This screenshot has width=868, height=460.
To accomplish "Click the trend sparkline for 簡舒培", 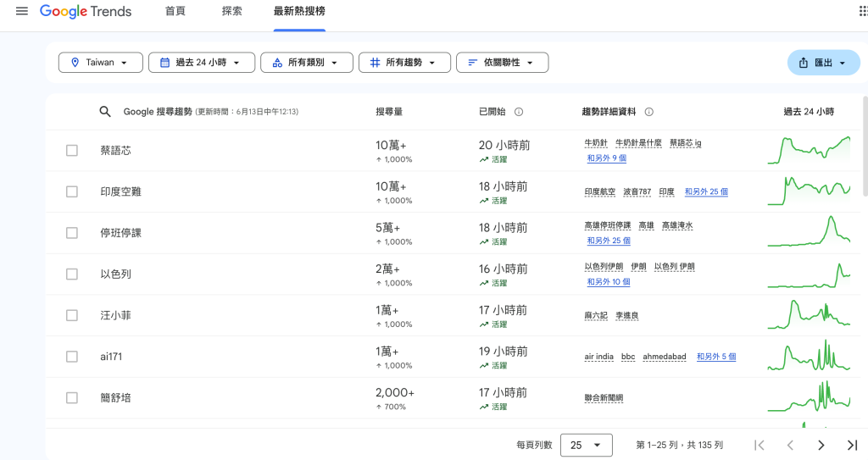I will pyautogui.click(x=809, y=397).
